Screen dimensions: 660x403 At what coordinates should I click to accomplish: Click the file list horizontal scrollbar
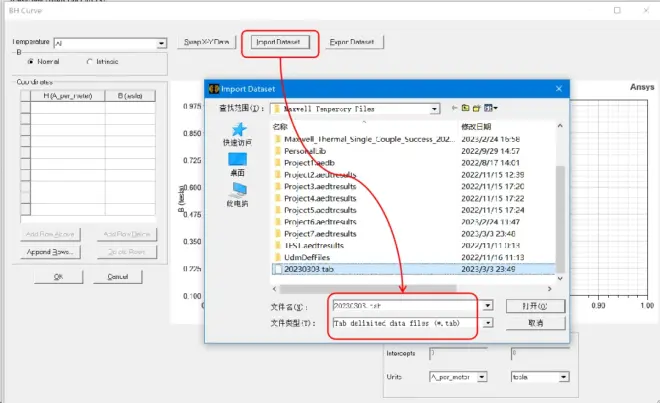(368, 289)
